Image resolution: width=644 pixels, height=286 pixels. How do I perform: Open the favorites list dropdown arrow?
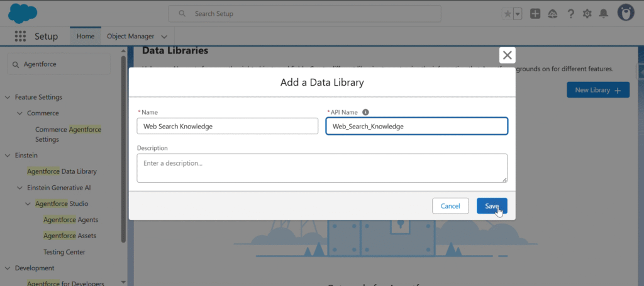(x=518, y=14)
